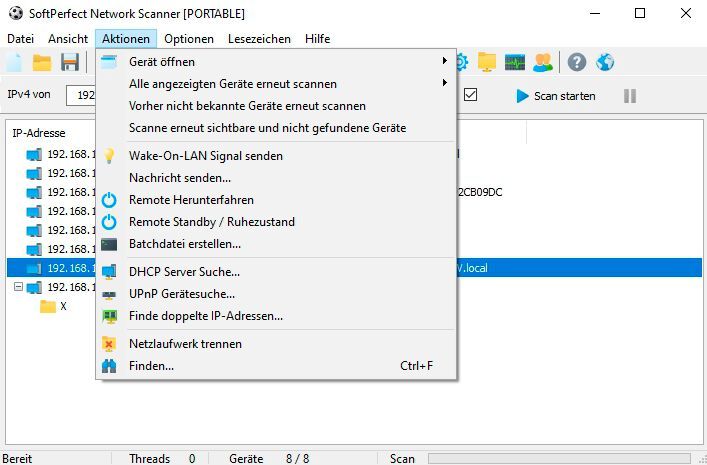Click the soccer ball application icon in title bar
The width and height of the screenshot is (707, 465).
tap(16, 13)
